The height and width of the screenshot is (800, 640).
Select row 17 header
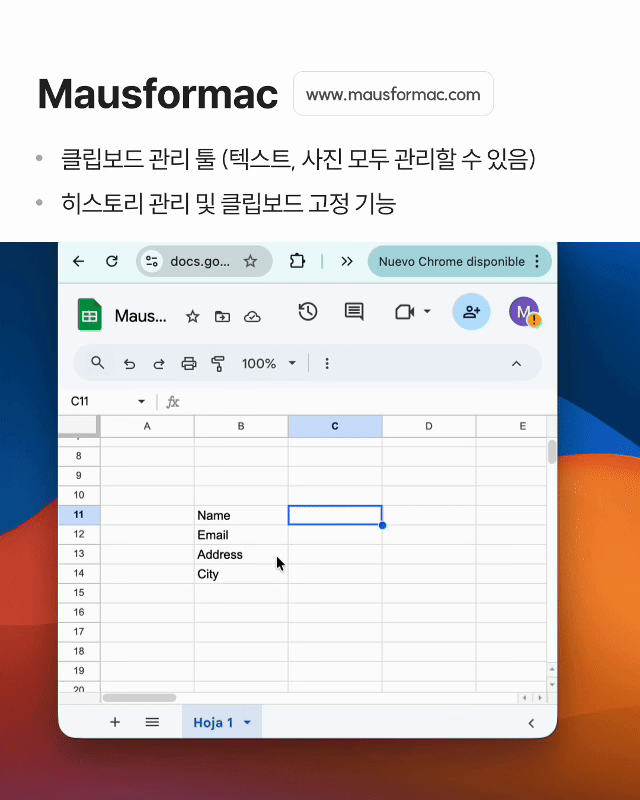79,632
